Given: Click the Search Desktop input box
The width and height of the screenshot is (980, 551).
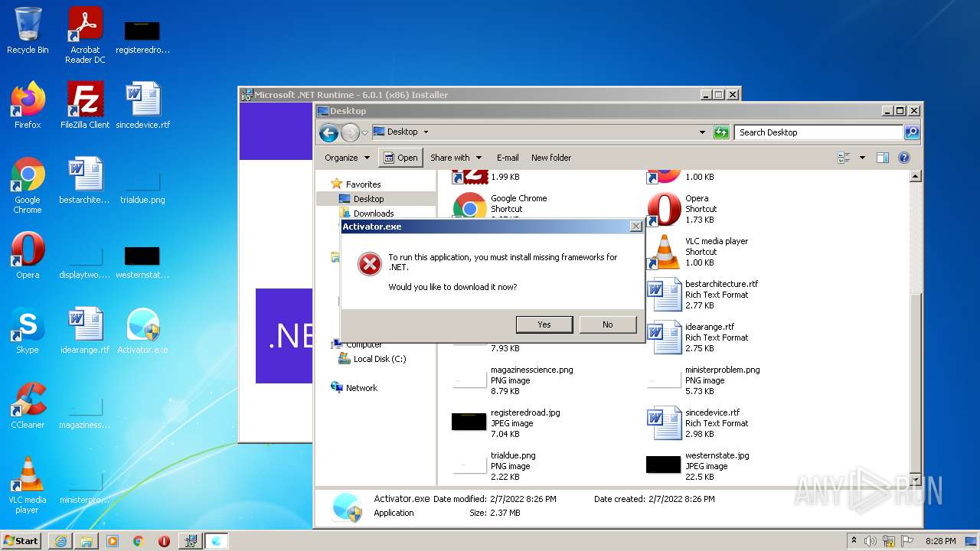Looking at the screenshot, I should (818, 132).
